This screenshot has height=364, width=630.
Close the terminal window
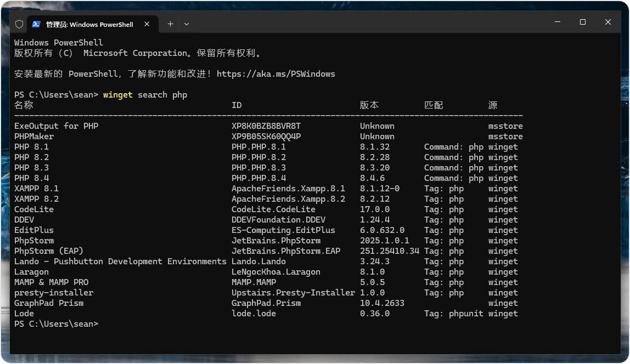[x=608, y=22]
